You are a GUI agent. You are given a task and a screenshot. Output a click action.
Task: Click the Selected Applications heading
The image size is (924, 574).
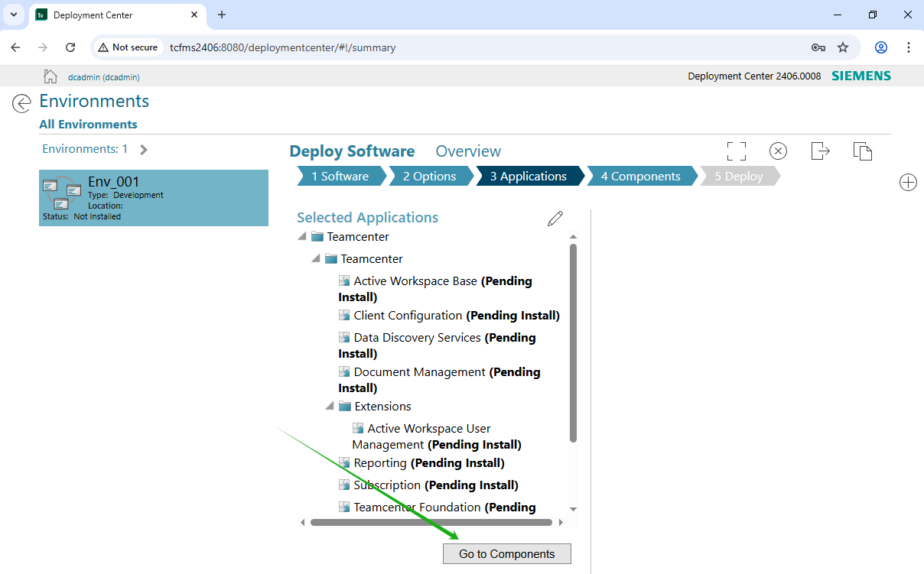click(367, 218)
